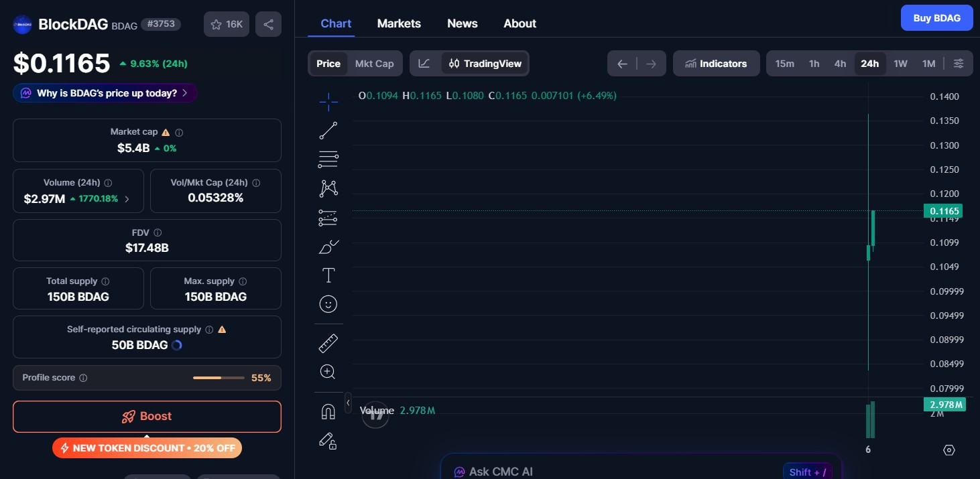980x479 pixels.
Task: Switch chart display to Mkt Cap
Action: pyautogui.click(x=374, y=63)
